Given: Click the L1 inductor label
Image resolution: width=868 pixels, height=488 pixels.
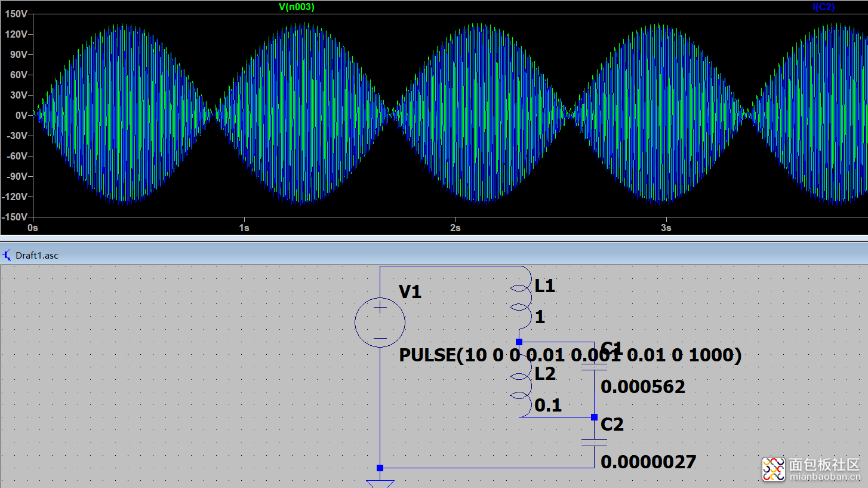Looking at the screenshot, I should click(x=545, y=286).
